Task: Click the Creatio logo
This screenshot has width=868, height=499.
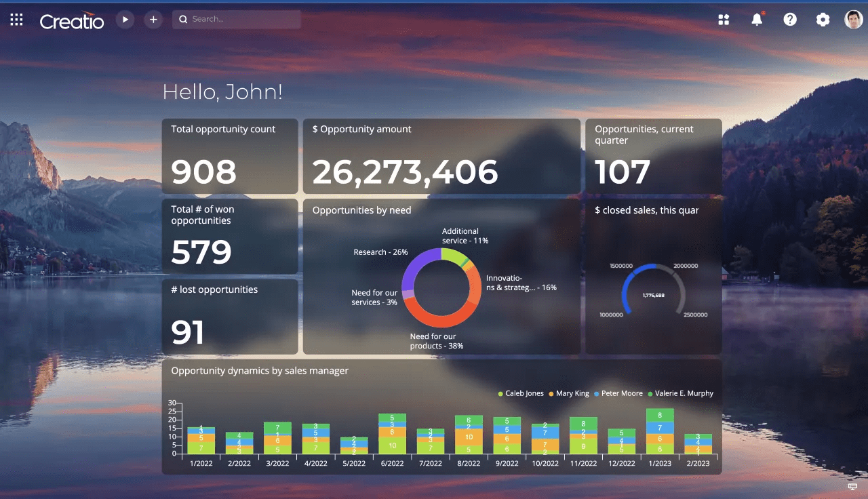Action: (72, 21)
